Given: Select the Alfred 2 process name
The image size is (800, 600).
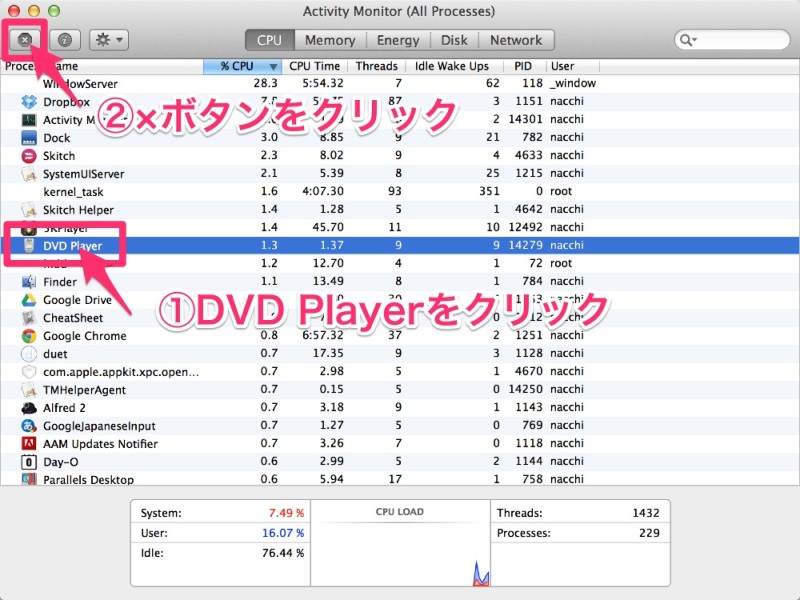Looking at the screenshot, I should pos(64,408).
